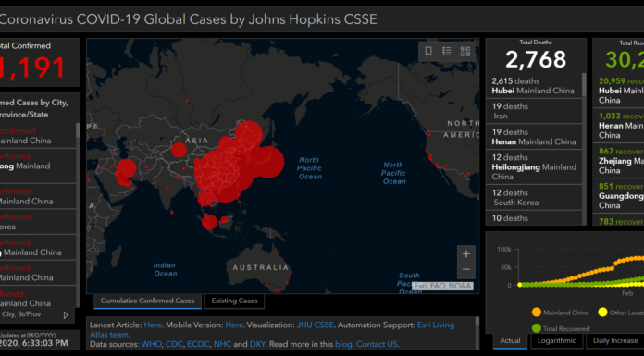Click the red circle over Singapore region
The image size is (644, 356).
click(209, 222)
